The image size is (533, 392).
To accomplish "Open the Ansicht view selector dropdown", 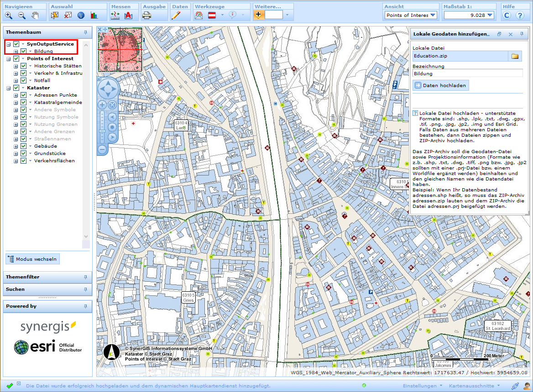I will click(434, 15).
